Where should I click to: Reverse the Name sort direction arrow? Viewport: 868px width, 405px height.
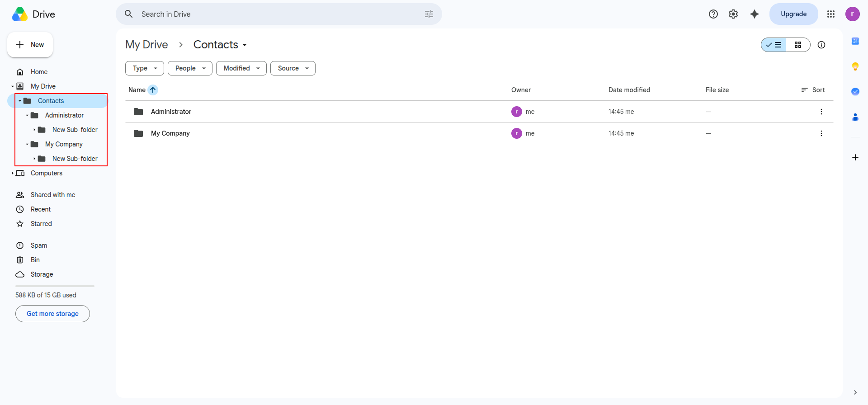click(153, 90)
